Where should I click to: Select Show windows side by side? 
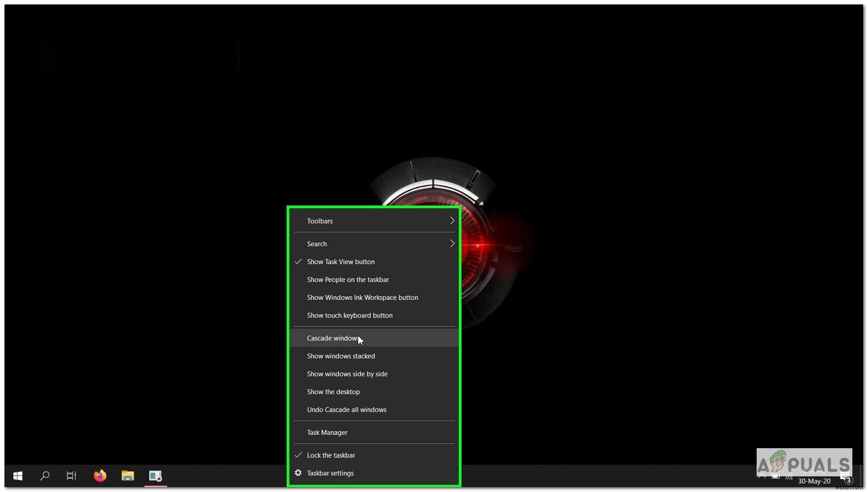(347, 374)
